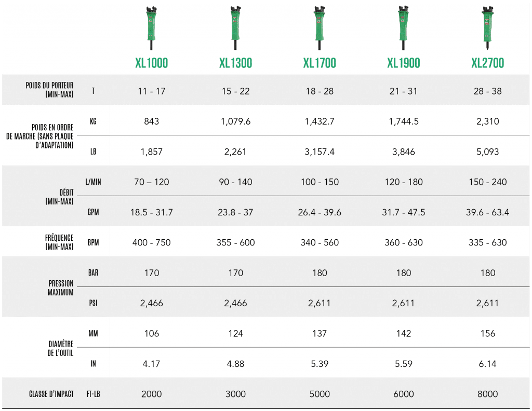This screenshot has height=411, width=532.
Task: Select the Diamètre de l'outil label
Action: 60,348
